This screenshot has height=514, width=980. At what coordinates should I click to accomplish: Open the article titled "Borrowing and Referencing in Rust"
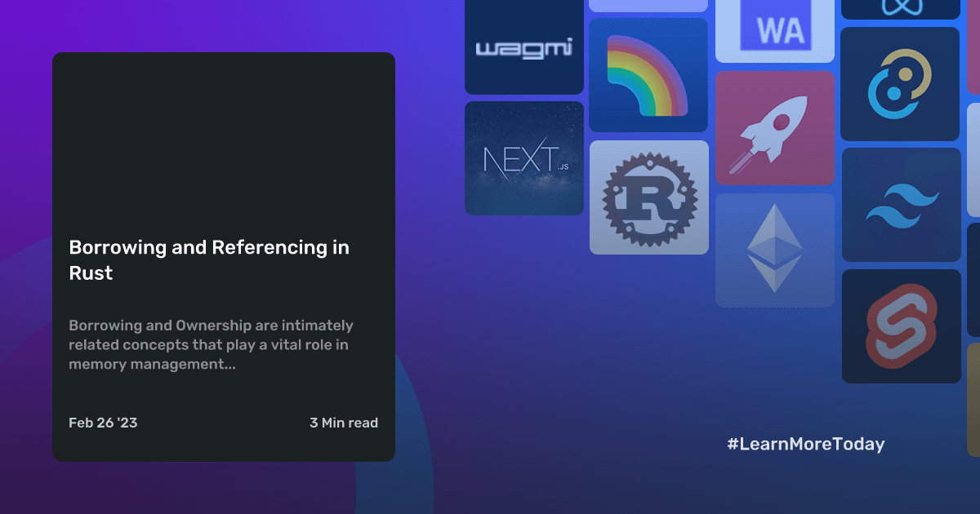pos(209,259)
